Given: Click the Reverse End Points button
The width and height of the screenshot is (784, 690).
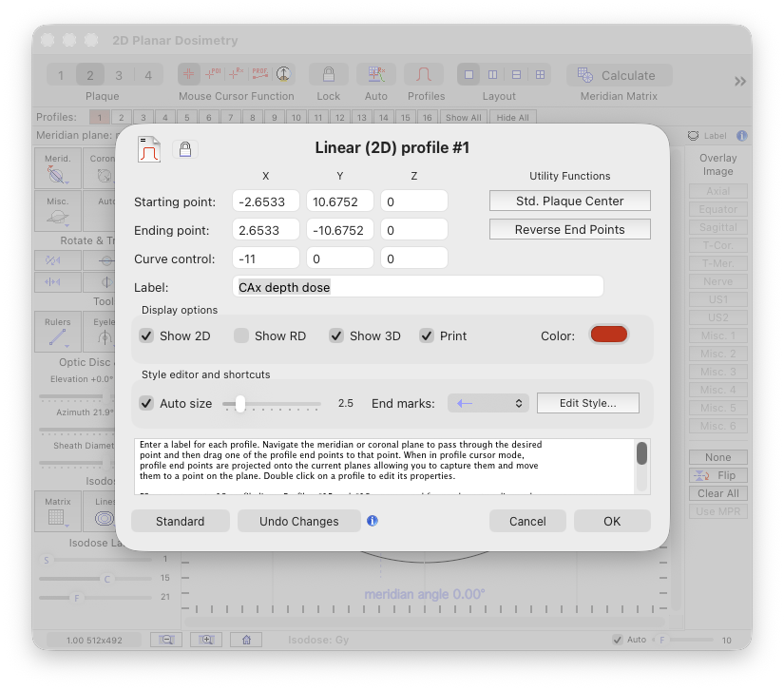Looking at the screenshot, I should (x=569, y=229).
